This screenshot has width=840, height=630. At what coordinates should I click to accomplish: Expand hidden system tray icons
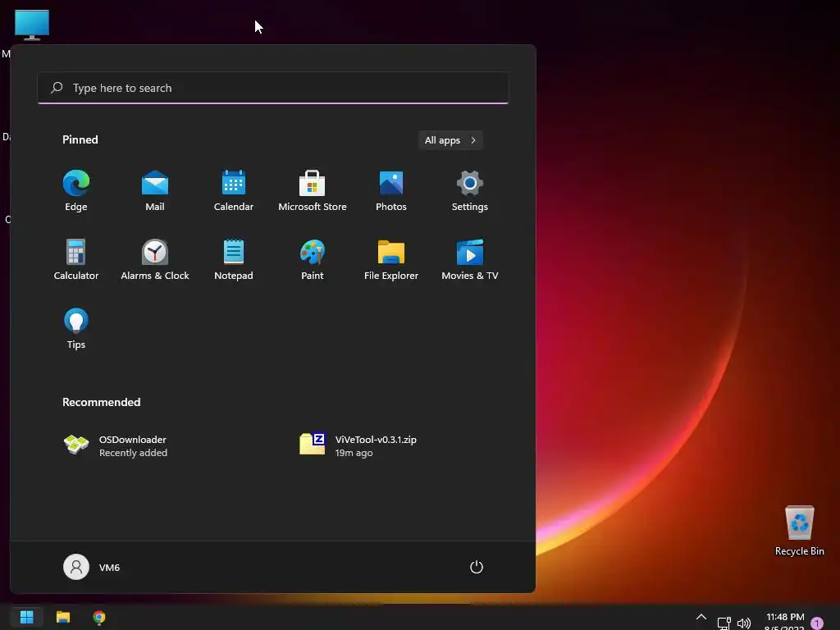point(701,618)
